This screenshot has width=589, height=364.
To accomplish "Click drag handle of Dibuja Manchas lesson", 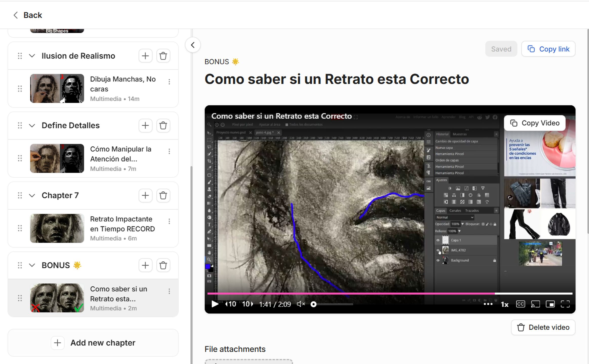I will [x=20, y=89].
